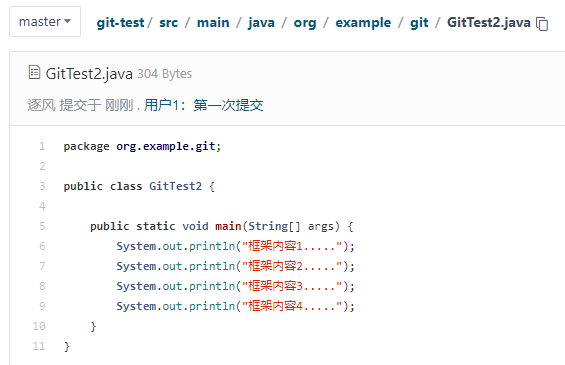Image resolution: width=565 pixels, height=365 pixels.
Task: Click the GitTest2.java file header title
Action: (89, 74)
